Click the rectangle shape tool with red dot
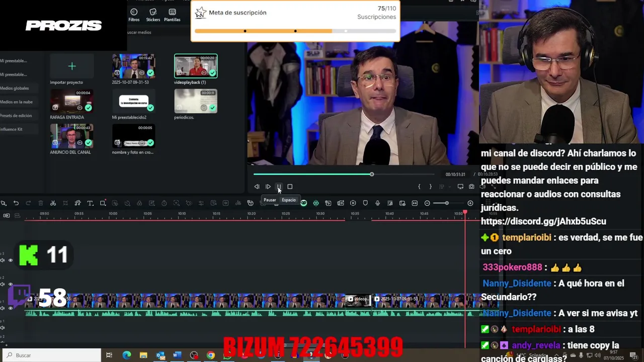The width and height of the screenshot is (644, 362). [x=103, y=203]
